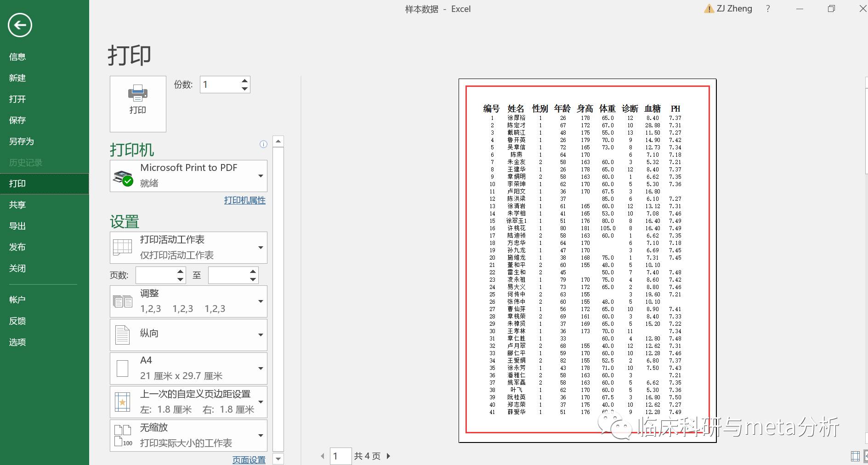Click the 血糖 header in preview
The width and height of the screenshot is (868, 465).
(652, 108)
